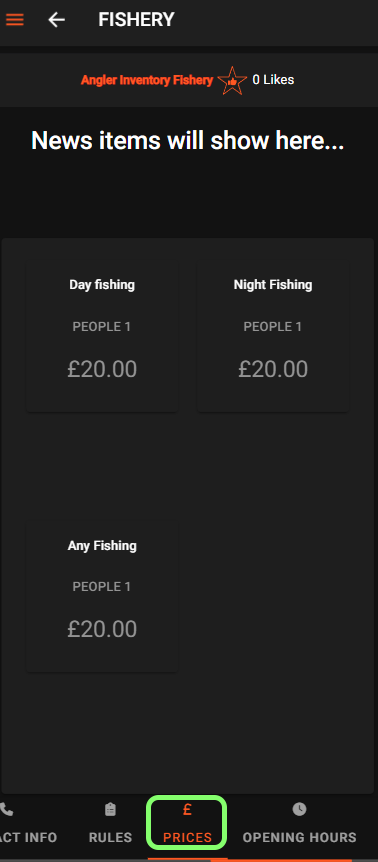Select the Prices tab label

point(187,837)
